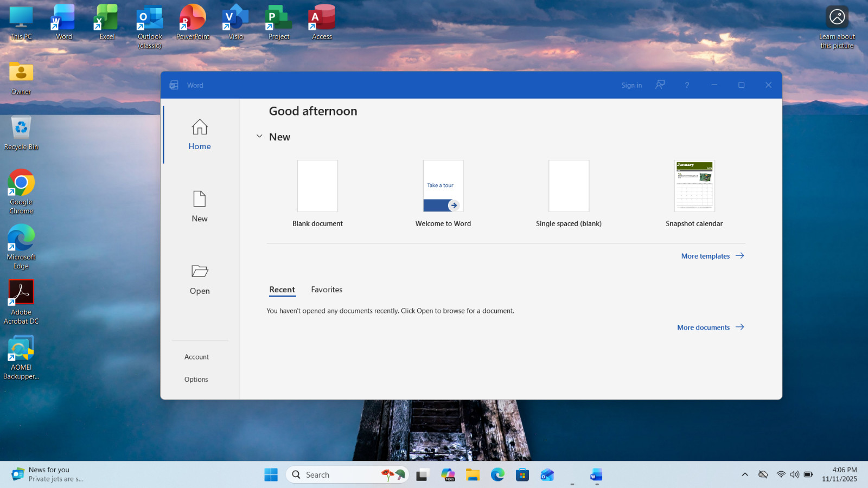868x488 pixels.
Task: Open the Welcome to Word template
Action: (443, 194)
